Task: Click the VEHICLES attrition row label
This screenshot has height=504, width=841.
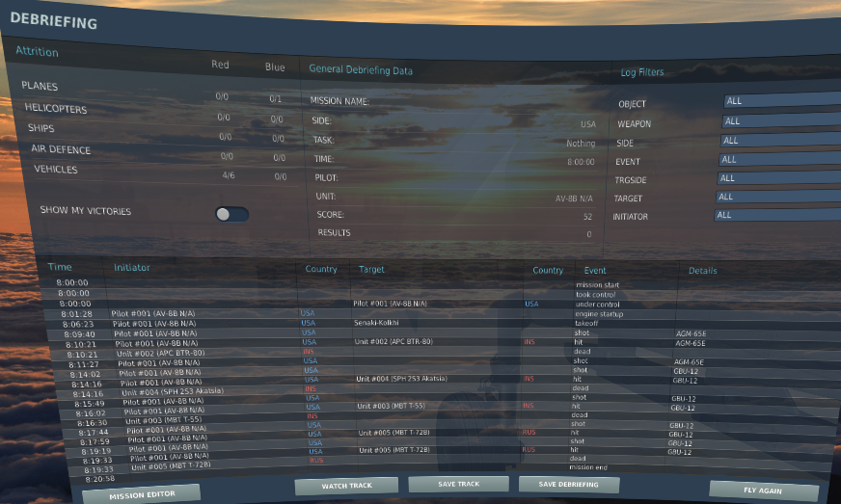Action: click(56, 170)
